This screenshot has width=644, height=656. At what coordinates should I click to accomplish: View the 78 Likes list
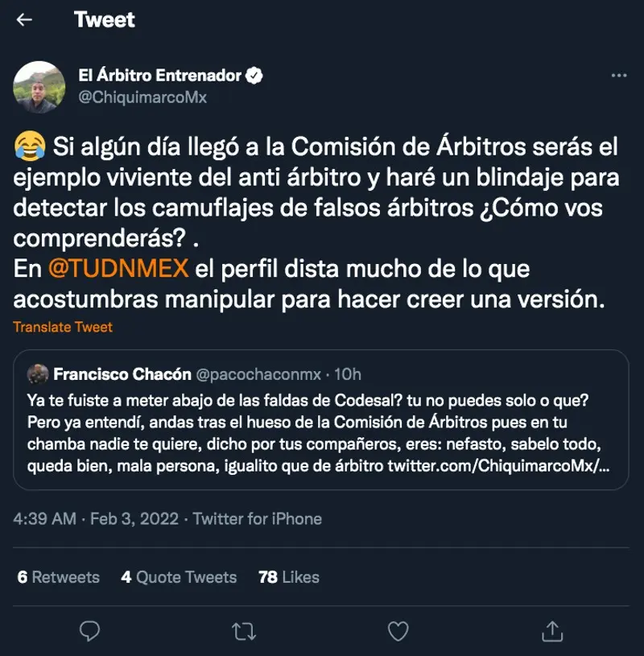[288, 577]
